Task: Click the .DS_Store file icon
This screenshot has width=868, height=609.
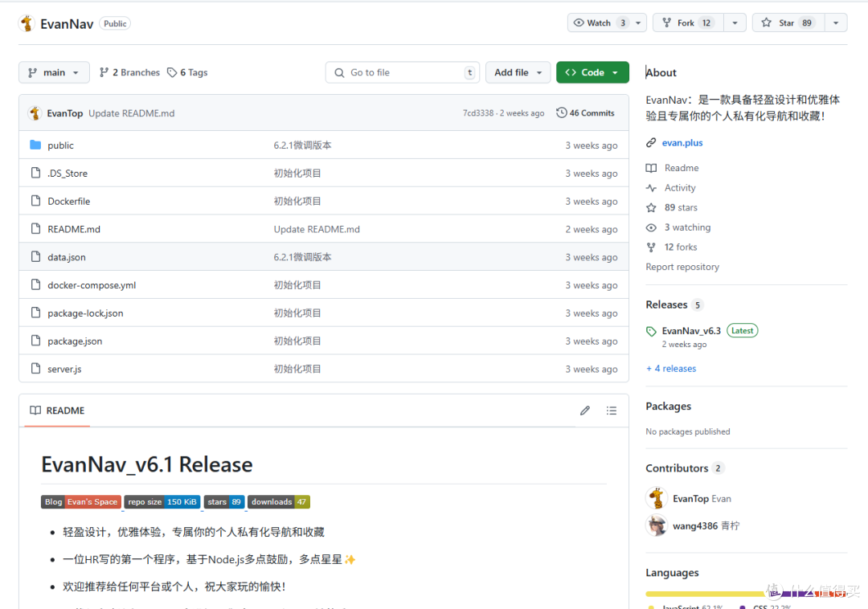Action: (x=35, y=173)
